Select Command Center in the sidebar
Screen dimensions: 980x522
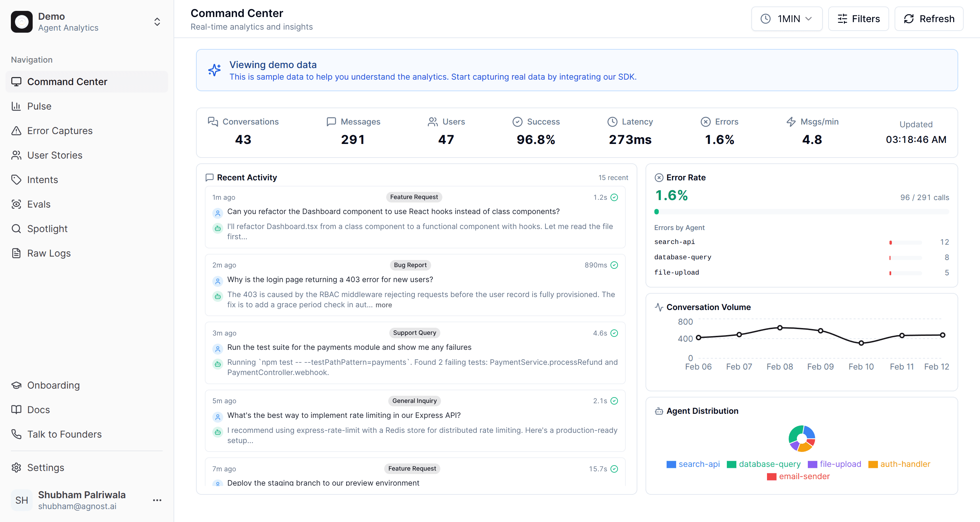click(67, 81)
